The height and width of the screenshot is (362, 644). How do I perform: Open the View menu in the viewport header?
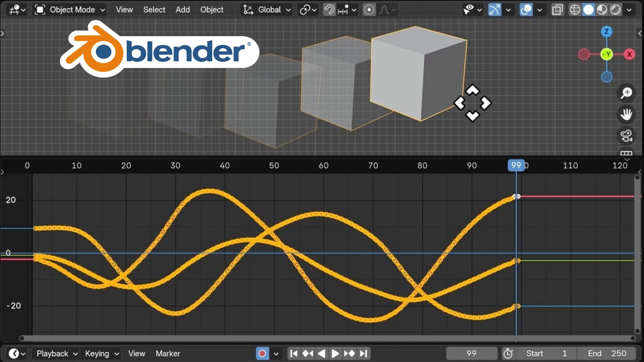coord(124,10)
